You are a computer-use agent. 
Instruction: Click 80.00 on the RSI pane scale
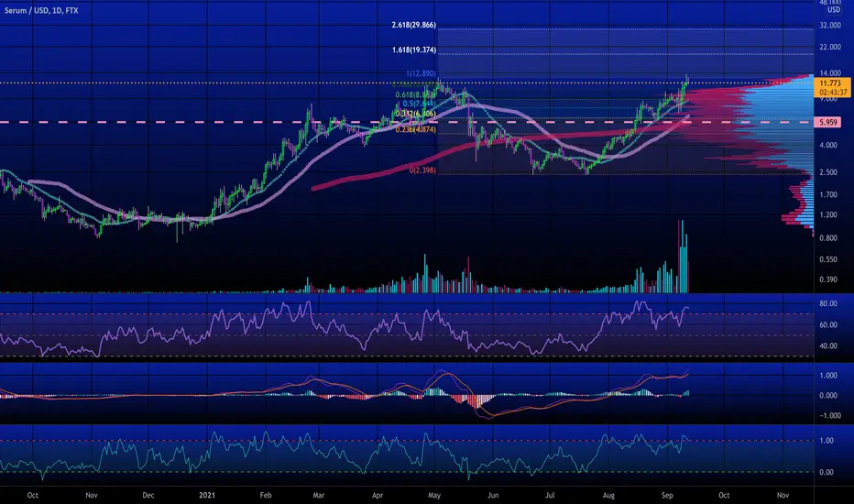tap(828, 303)
